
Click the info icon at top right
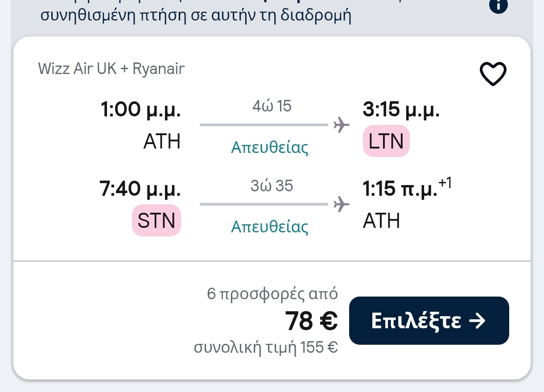tap(499, 5)
